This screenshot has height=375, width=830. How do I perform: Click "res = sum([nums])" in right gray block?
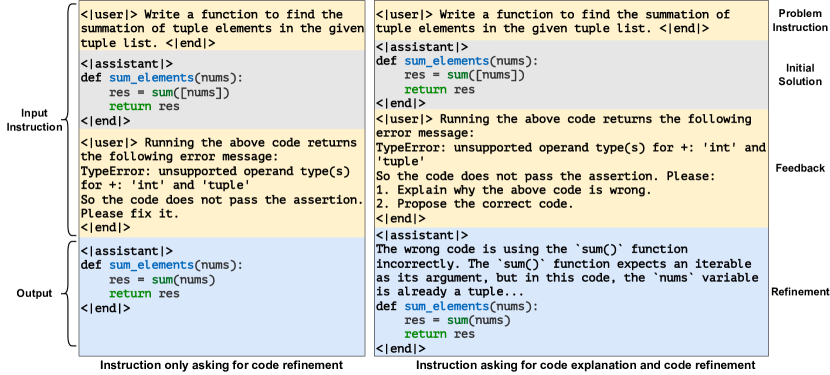pyautogui.click(x=464, y=75)
